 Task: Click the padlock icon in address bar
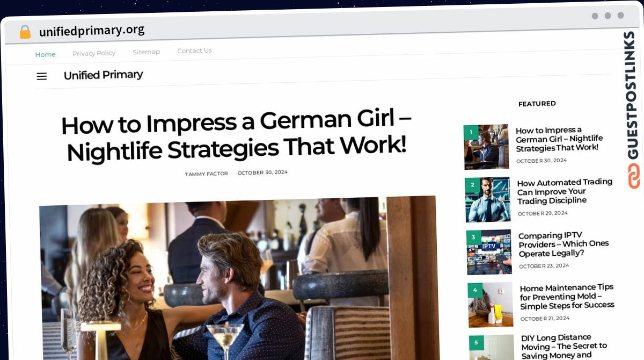coord(25,32)
